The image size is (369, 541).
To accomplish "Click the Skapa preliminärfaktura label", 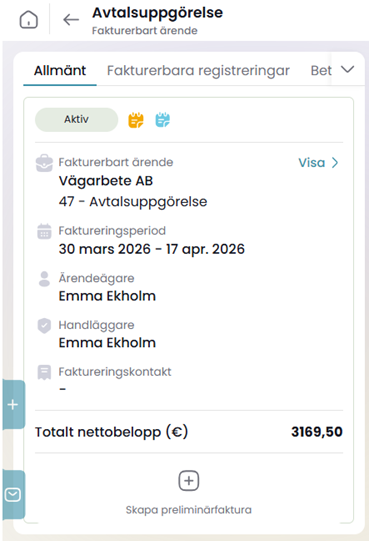I will (188, 510).
